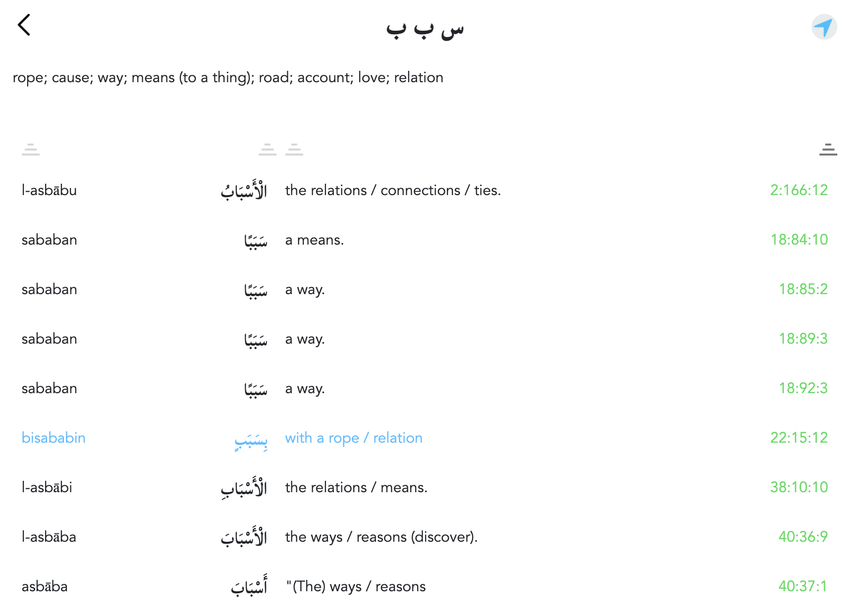Viewport: 868px width, 616px height.
Task: Sort by translation column icon
Action: point(294,149)
